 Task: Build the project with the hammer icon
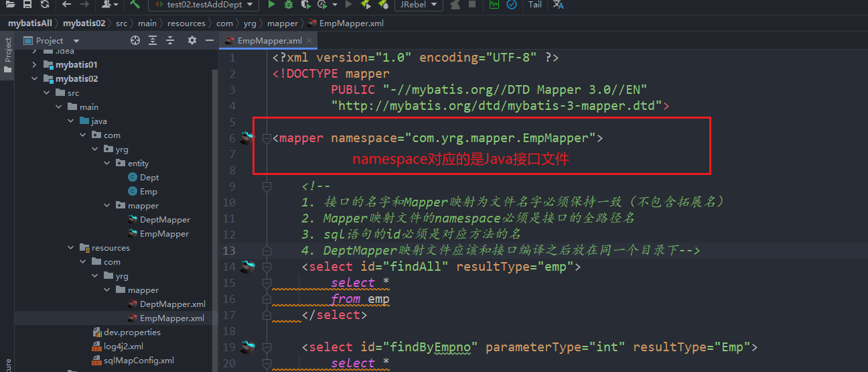tap(135, 5)
